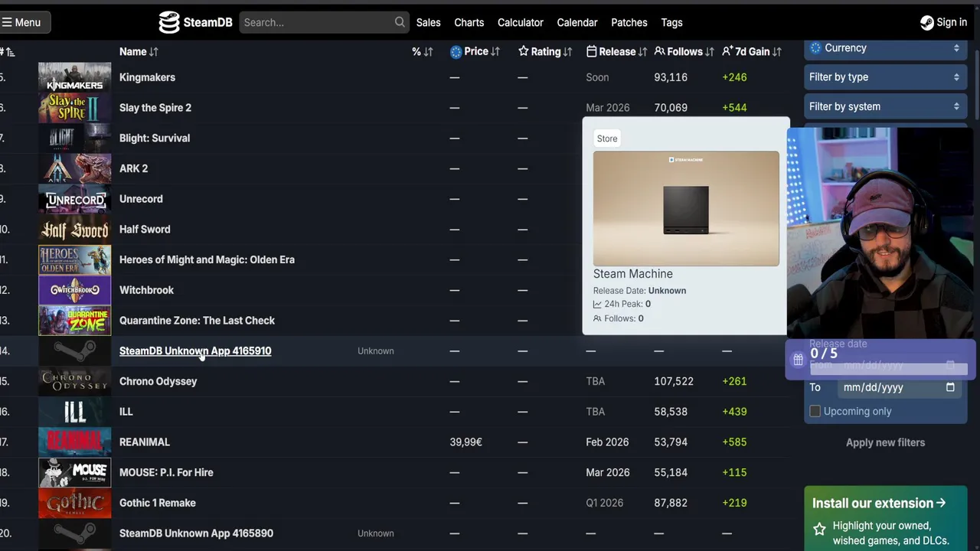Toggle the Upcoming only checkbox

[815, 411]
